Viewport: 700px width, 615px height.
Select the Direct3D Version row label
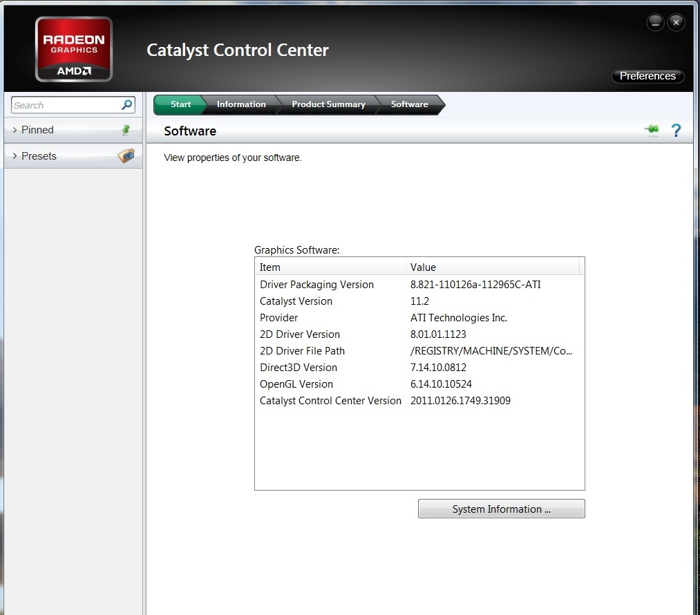tap(299, 368)
